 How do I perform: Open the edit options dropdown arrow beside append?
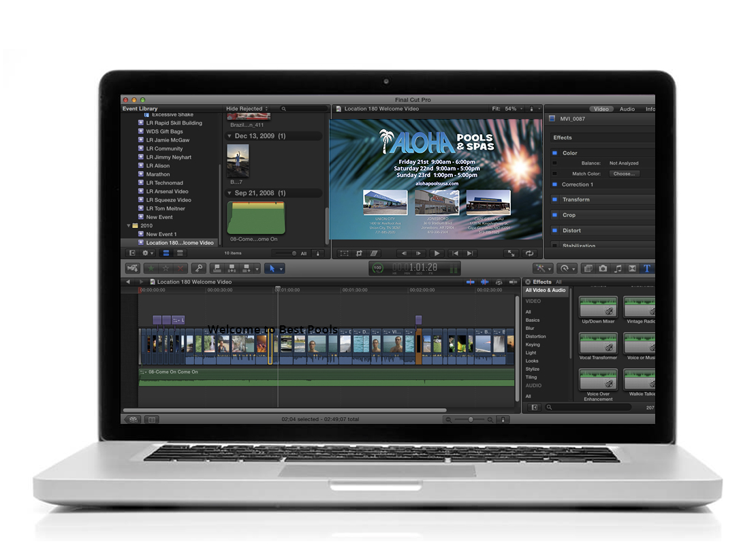tap(257, 269)
